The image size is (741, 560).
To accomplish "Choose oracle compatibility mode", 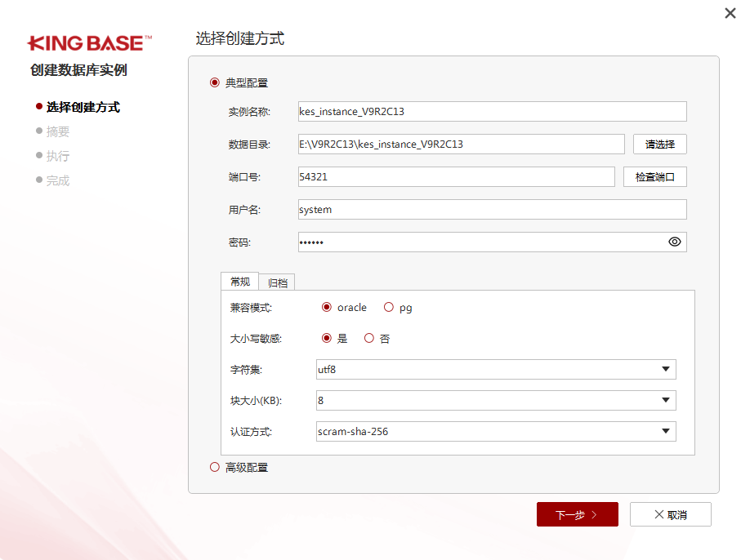I will [327, 308].
